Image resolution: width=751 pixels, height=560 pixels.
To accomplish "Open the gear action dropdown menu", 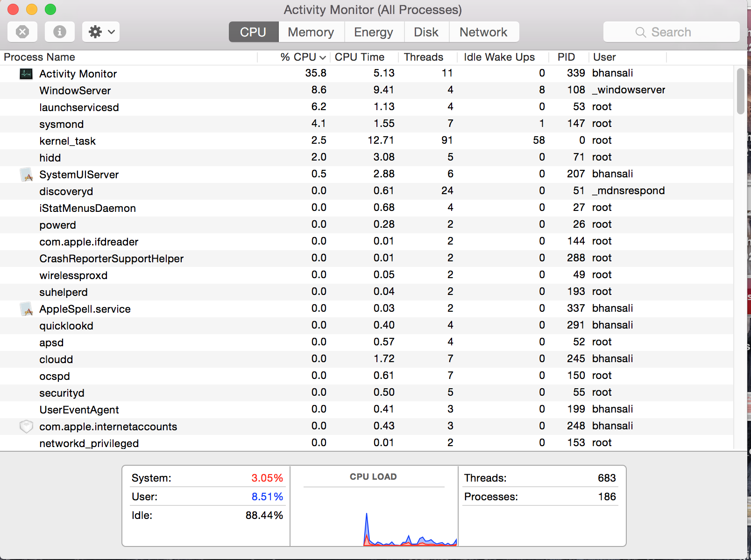I will 101,32.
